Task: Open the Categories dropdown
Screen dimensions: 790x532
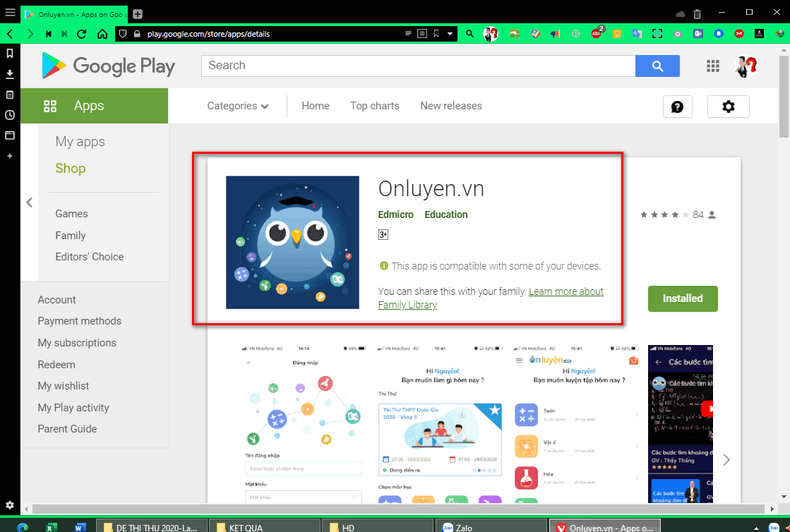Action: click(237, 105)
